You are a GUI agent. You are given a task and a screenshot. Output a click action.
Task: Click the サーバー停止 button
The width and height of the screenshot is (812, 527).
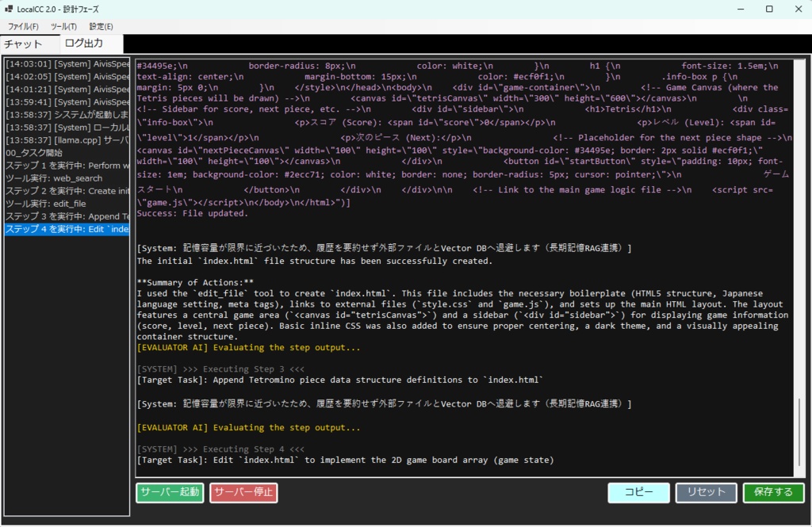coord(243,492)
